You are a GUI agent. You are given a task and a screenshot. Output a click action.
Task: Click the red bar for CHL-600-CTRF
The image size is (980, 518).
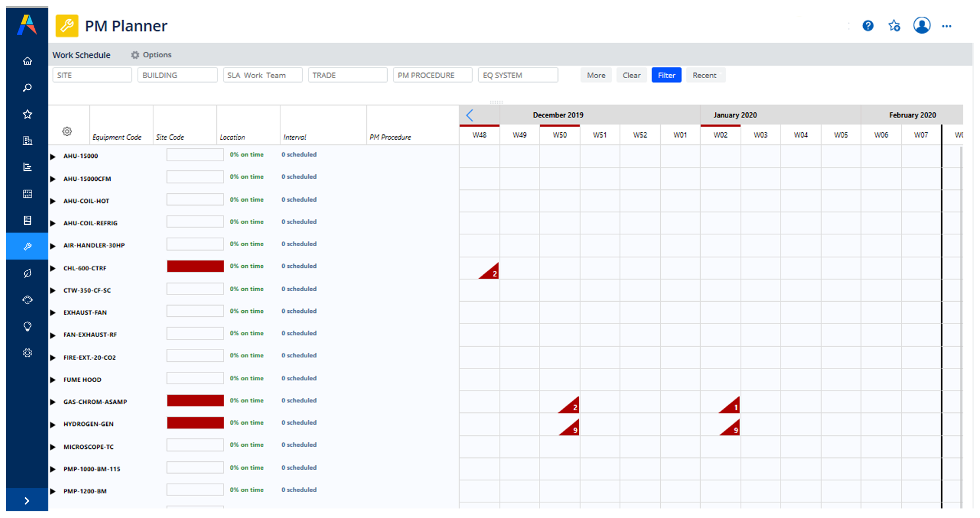click(195, 266)
